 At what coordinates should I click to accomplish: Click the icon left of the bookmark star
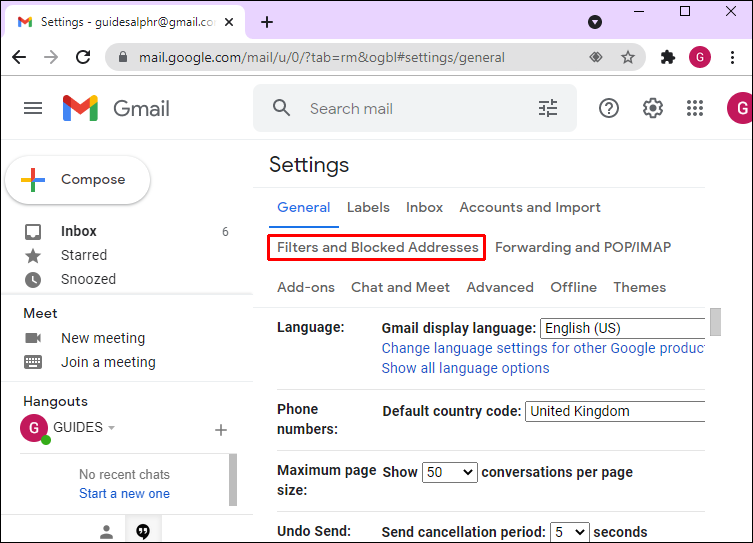[x=595, y=57]
